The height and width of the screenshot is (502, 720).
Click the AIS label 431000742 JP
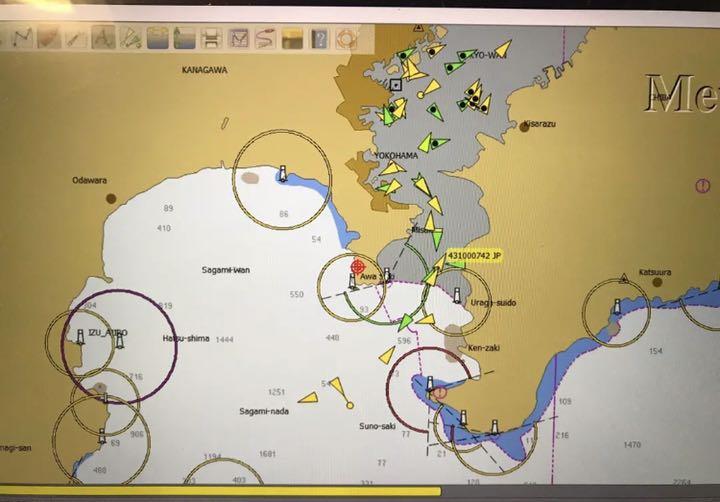tap(474, 257)
